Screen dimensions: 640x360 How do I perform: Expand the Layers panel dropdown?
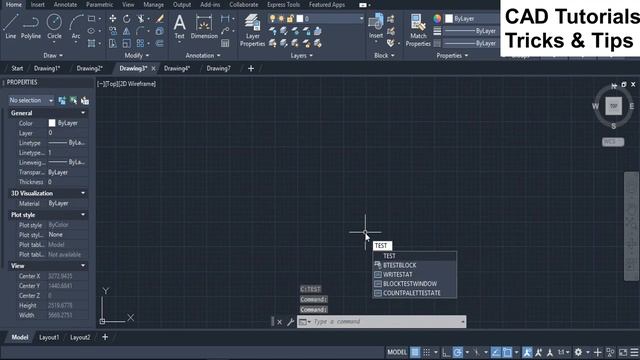click(x=301, y=56)
